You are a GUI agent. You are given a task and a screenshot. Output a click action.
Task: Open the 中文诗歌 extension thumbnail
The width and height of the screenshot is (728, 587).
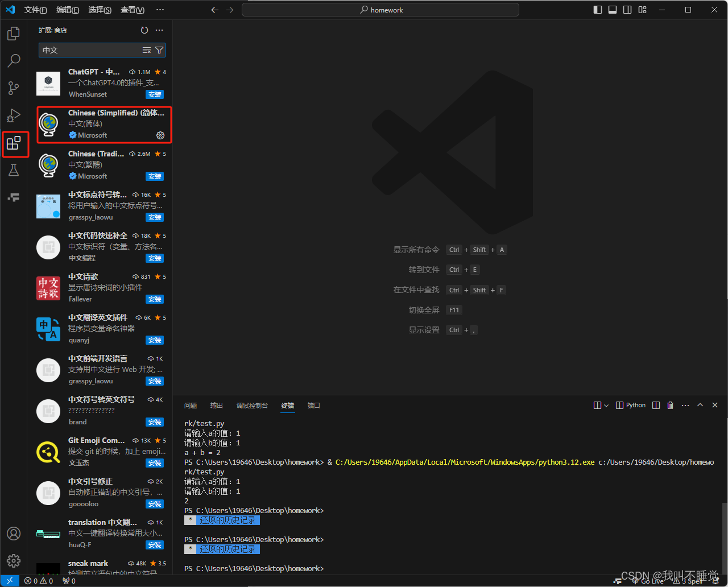pyautogui.click(x=48, y=288)
